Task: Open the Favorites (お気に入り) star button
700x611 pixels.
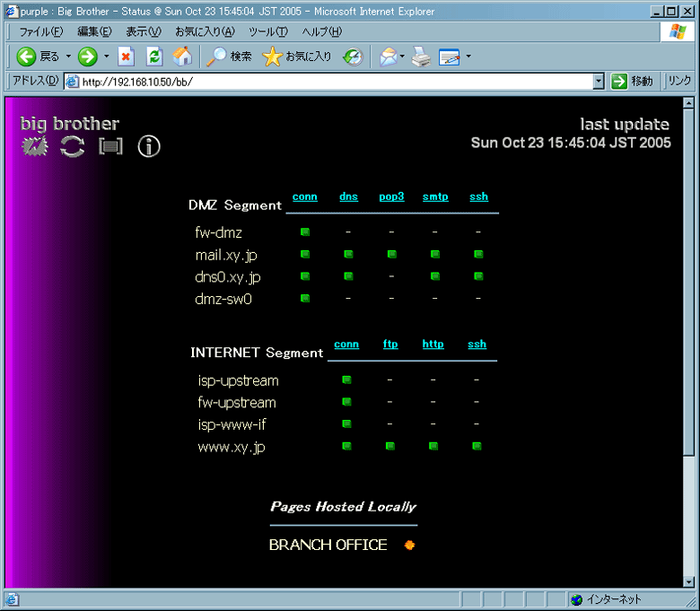Action: click(x=297, y=57)
